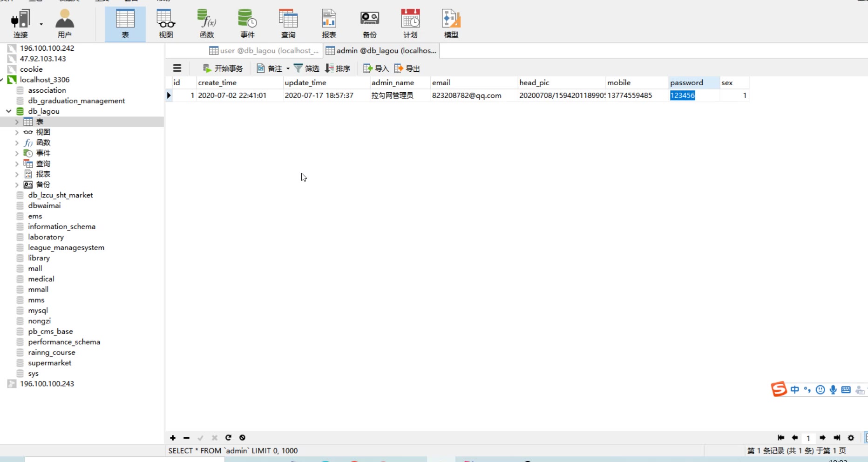
Task: Select the association database
Action: pos(47,90)
